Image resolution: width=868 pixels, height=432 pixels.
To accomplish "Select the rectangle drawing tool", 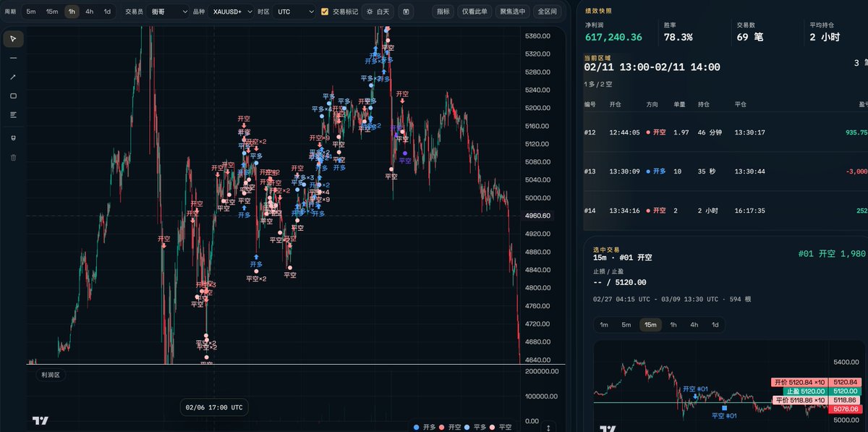I will pos(13,96).
